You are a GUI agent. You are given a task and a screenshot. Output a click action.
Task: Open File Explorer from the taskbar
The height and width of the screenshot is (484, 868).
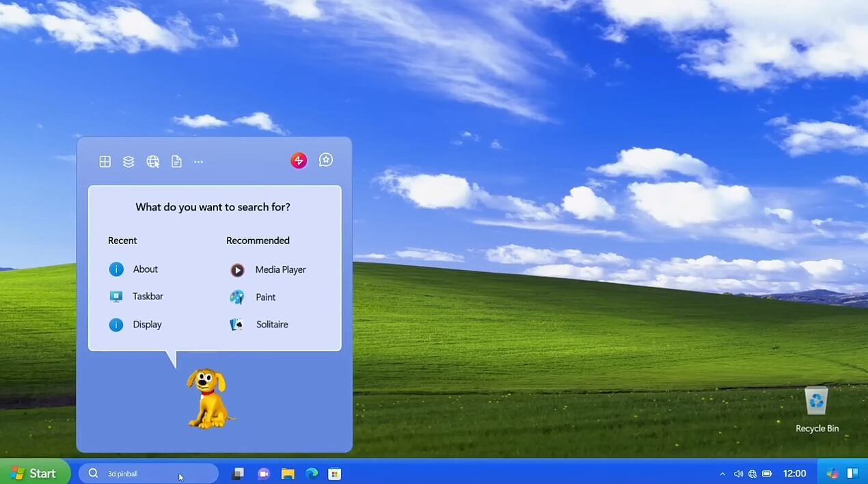(287, 473)
